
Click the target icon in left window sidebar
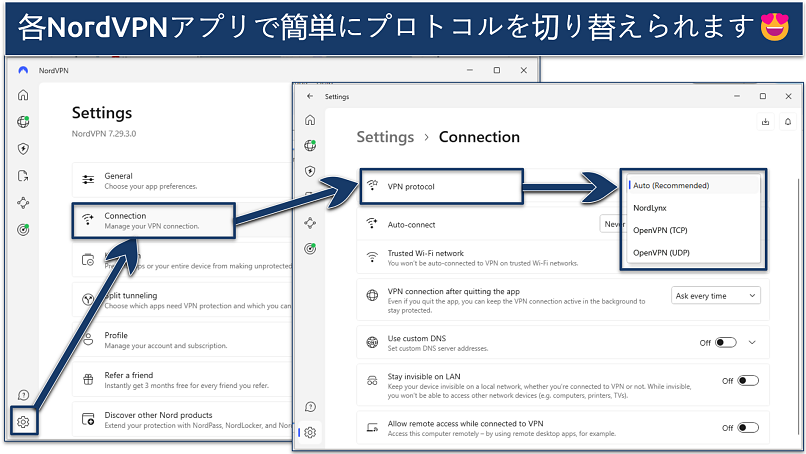point(23,229)
